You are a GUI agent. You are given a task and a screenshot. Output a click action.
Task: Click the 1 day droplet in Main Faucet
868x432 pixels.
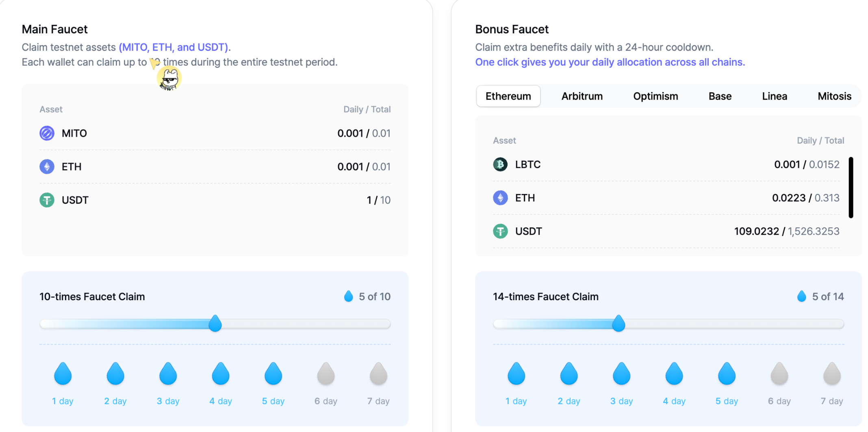point(63,373)
